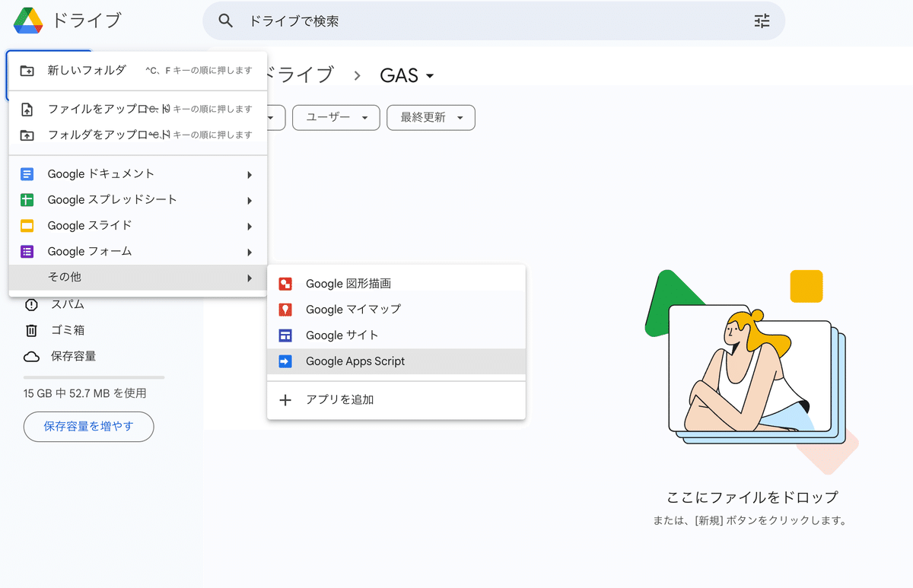Click the new folder icon
913x588 pixels.
click(x=27, y=71)
